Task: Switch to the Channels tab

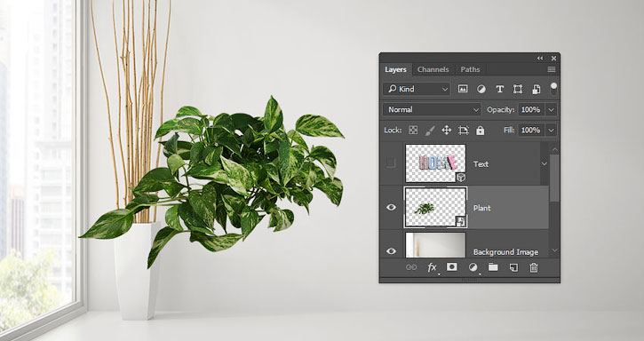Action: [433, 69]
